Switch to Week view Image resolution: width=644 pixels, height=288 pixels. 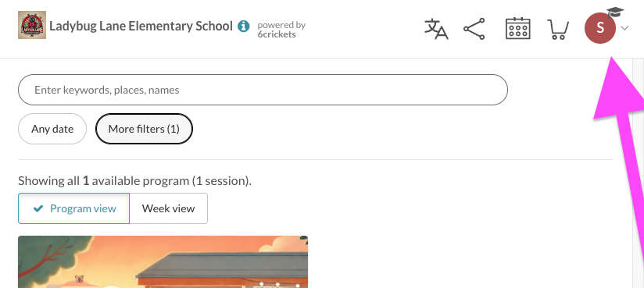(168, 208)
